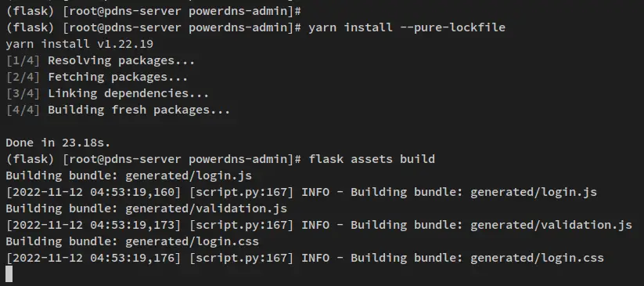
Task: Click first 'Building bundle: generated/login.js' line
Action: 128,176
